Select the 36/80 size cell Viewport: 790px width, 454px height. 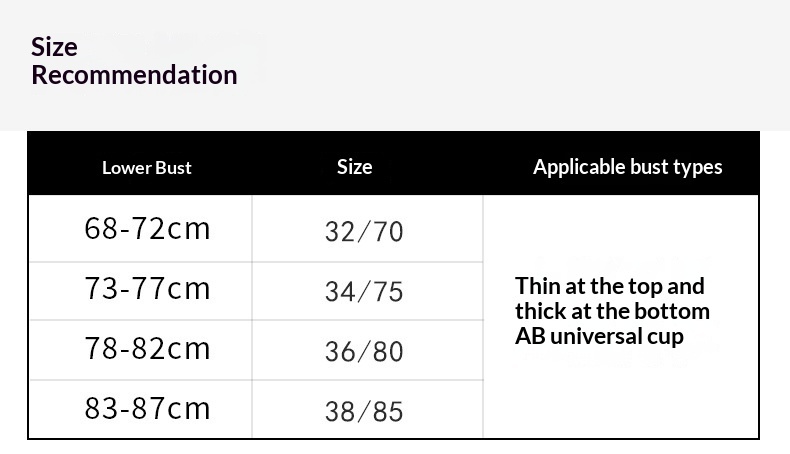[364, 352]
